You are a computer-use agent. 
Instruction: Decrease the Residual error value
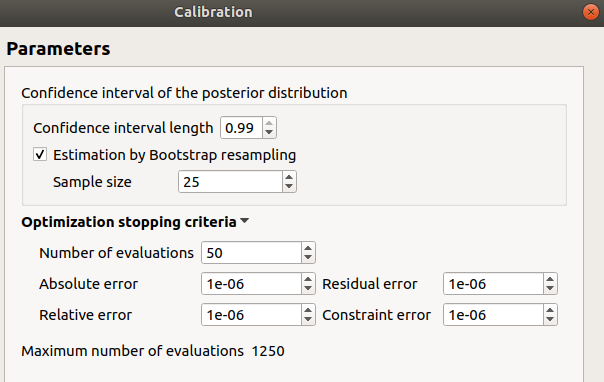550,289
